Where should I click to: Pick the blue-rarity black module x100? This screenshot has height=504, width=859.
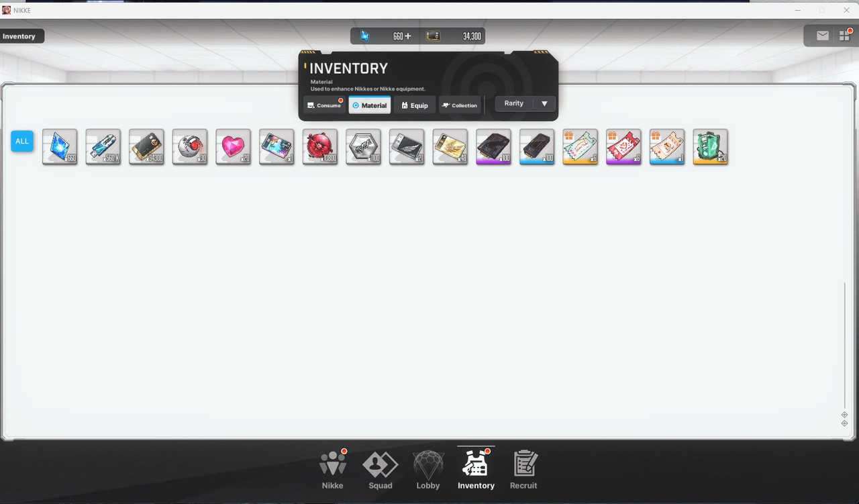537,147
